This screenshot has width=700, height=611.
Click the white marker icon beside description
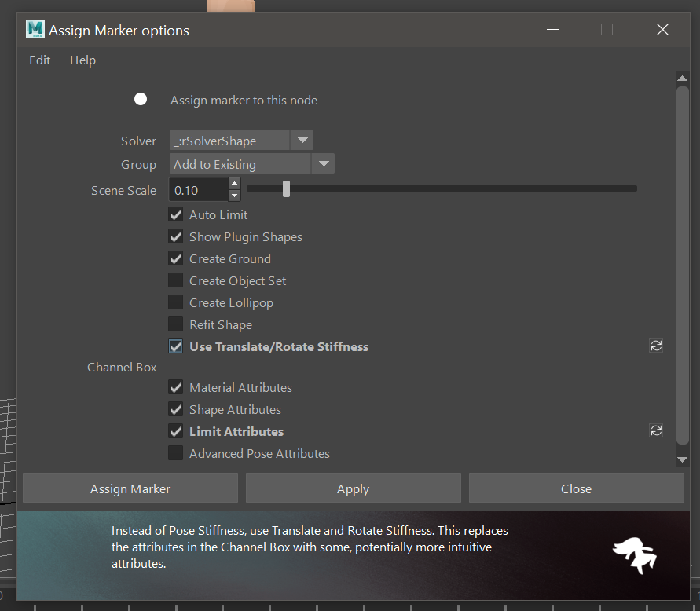[x=141, y=99]
